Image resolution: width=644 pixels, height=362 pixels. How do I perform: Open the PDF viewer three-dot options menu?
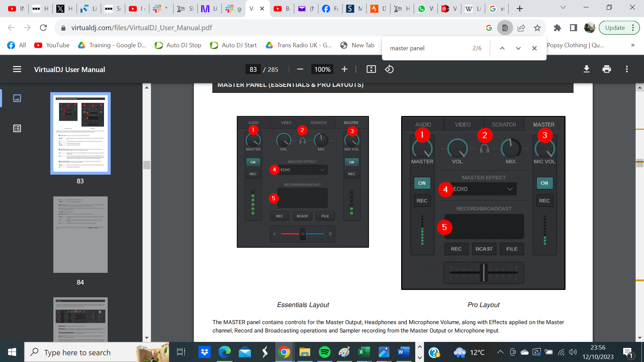click(x=627, y=69)
